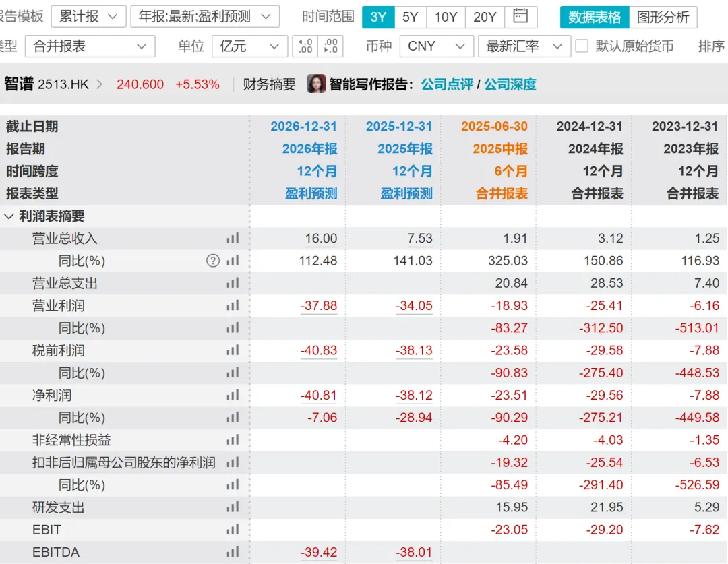
Task: Click chart icon beside revenue 同比(%) row
Action: click(x=233, y=260)
